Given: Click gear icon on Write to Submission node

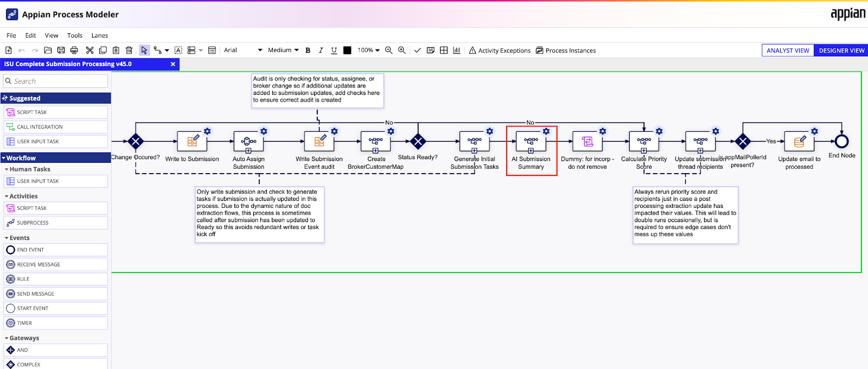Looking at the screenshot, I should (x=207, y=131).
